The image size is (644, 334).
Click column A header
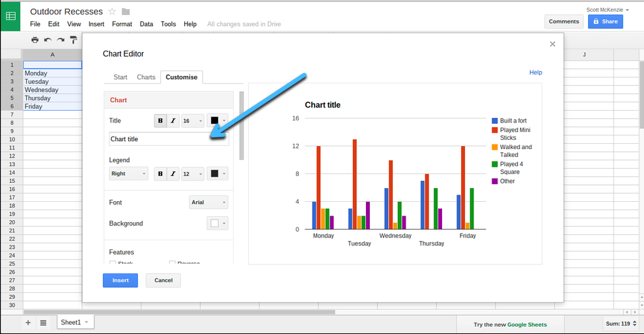pos(52,55)
